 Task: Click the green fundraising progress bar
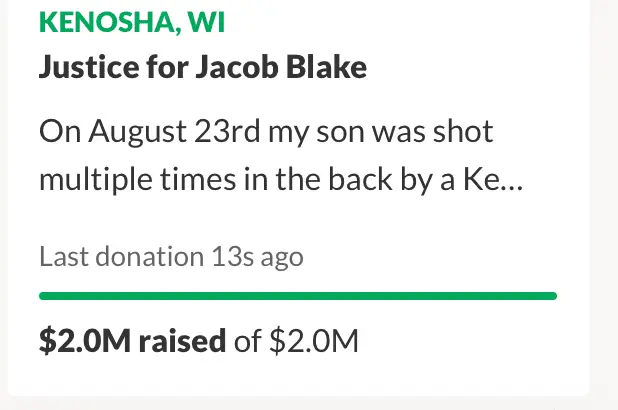(297, 296)
